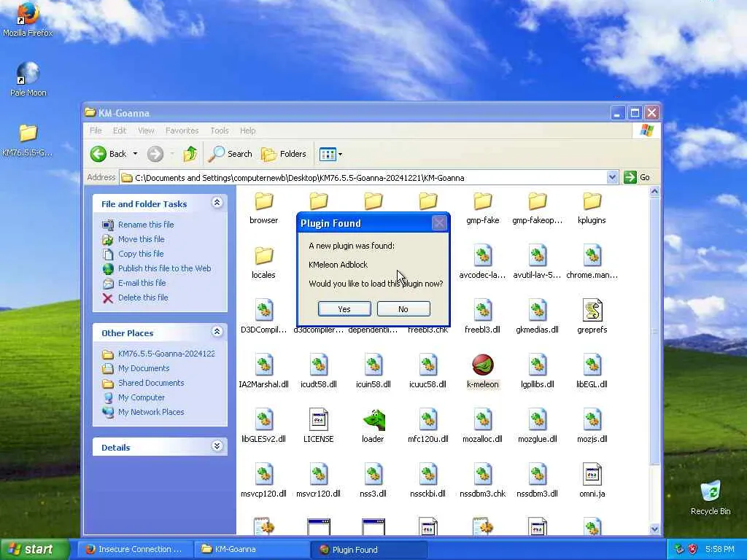Screen dimensions: 747x560
Task: Click Copy this file link
Action: pyautogui.click(x=141, y=254)
